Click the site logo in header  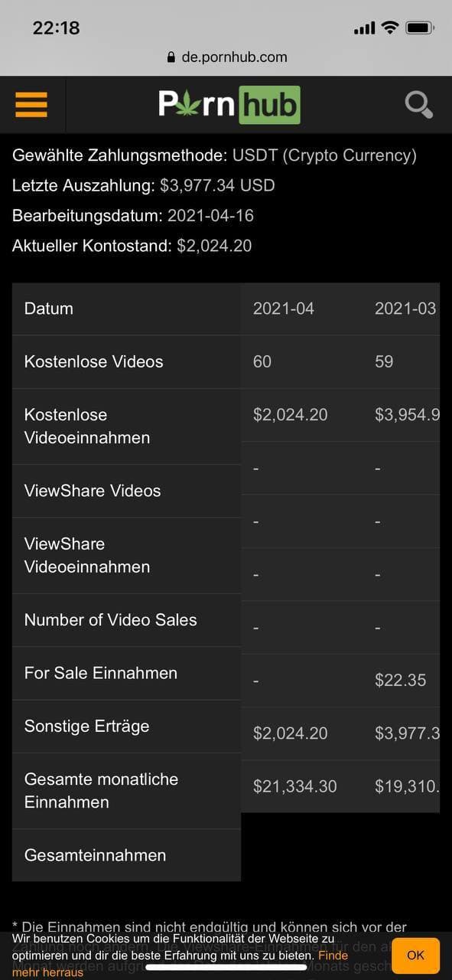click(229, 105)
